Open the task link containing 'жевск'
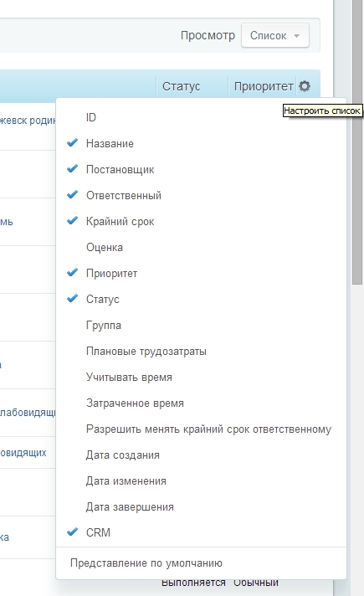Viewport: 364px width, 596px height. (28, 121)
